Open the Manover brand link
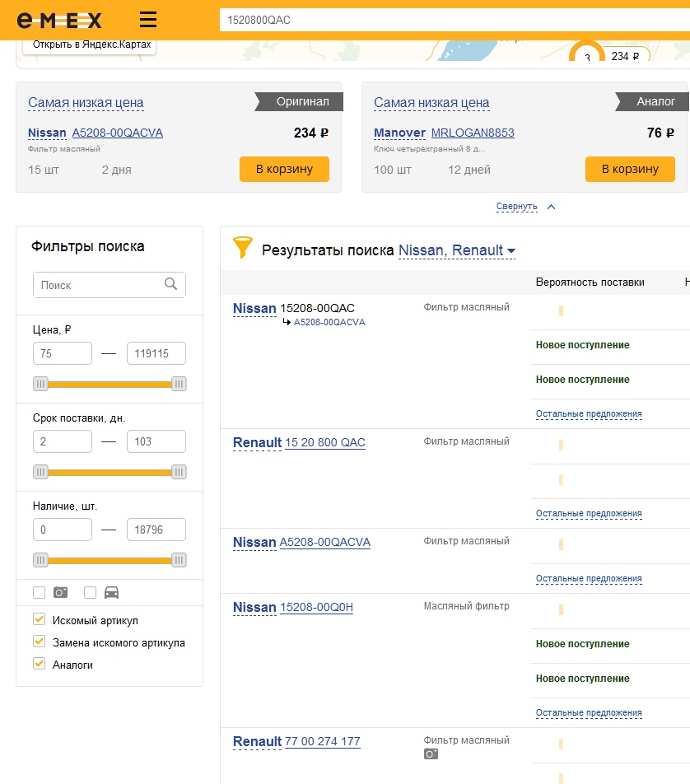 [399, 133]
